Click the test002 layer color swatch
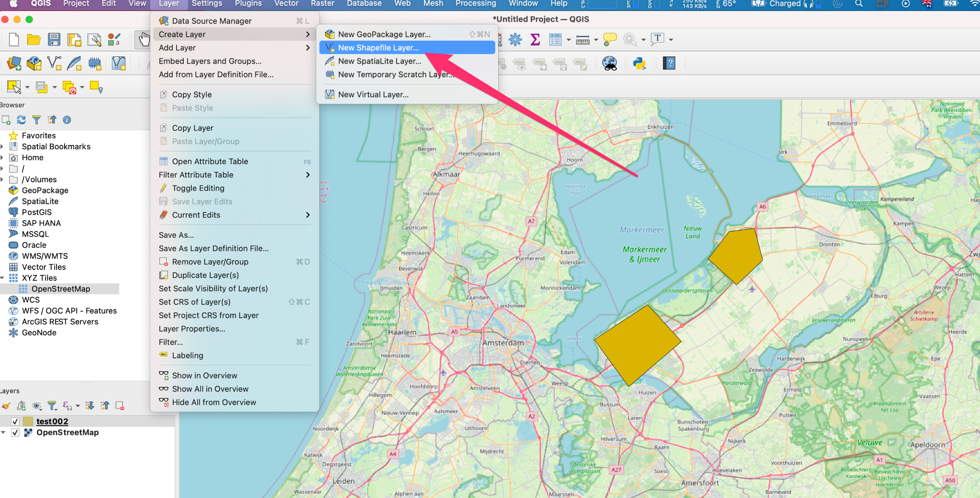The width and height of the screenshot is (980, 498). [28, 421]
